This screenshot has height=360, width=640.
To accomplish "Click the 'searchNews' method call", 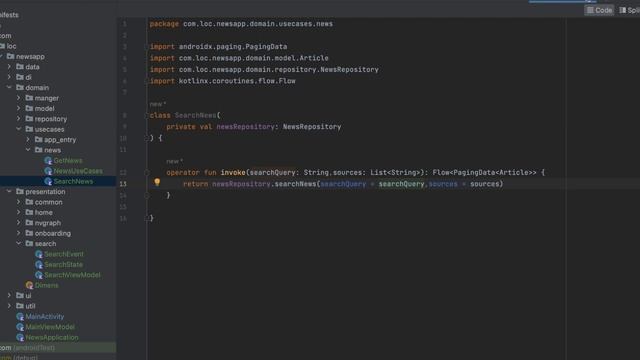I will 295,184.
